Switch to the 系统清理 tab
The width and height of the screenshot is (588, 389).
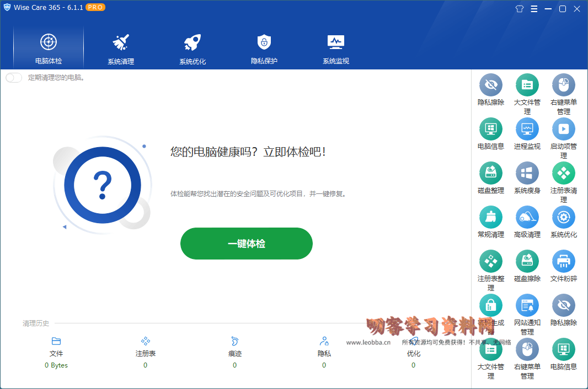pos(120,48)
